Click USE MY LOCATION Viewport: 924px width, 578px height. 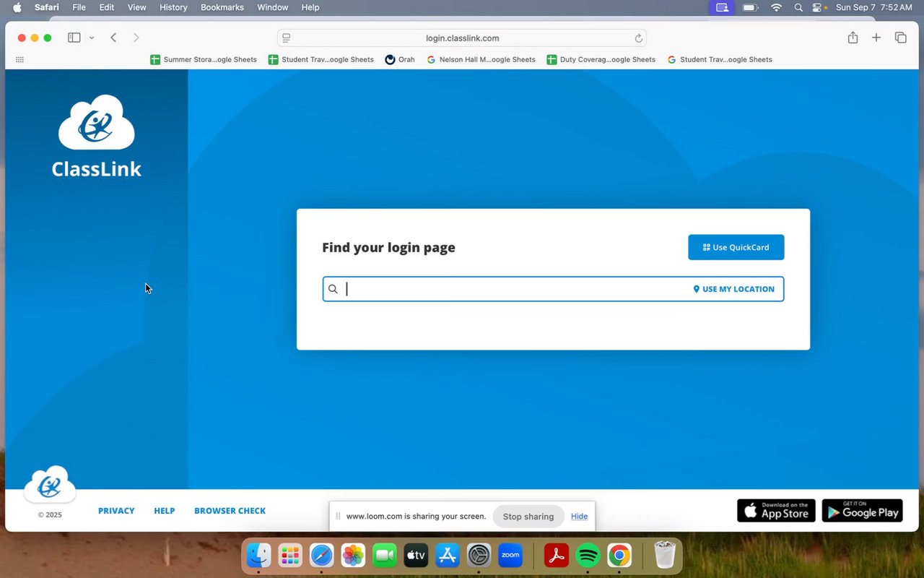(733, 289)
